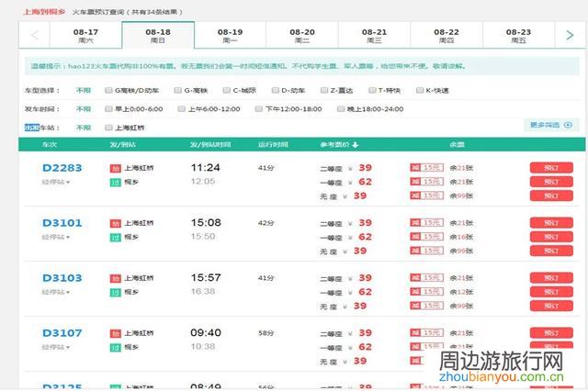Select the 08-18 date tab
Viewport: 588px width, 391px height.
(x=158, y=36)
